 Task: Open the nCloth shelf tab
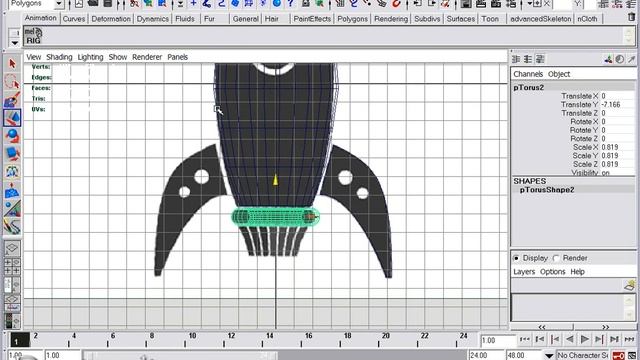click(x=587, y=19)
